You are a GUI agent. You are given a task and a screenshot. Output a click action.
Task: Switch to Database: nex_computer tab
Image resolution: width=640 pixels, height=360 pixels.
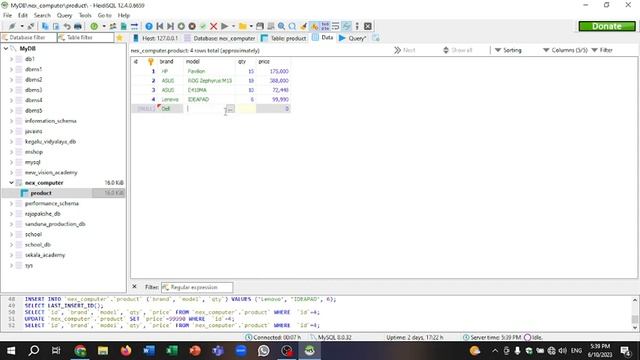tap(220, 38)
